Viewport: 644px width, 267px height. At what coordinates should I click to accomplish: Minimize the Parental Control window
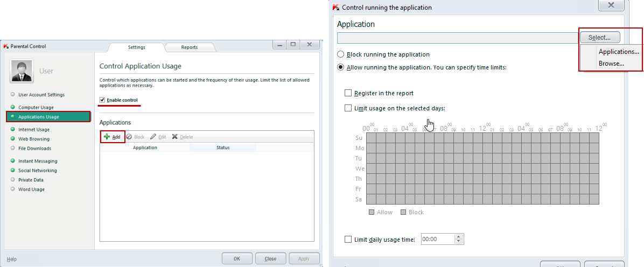pyautogui.click(x=281, y=44)
